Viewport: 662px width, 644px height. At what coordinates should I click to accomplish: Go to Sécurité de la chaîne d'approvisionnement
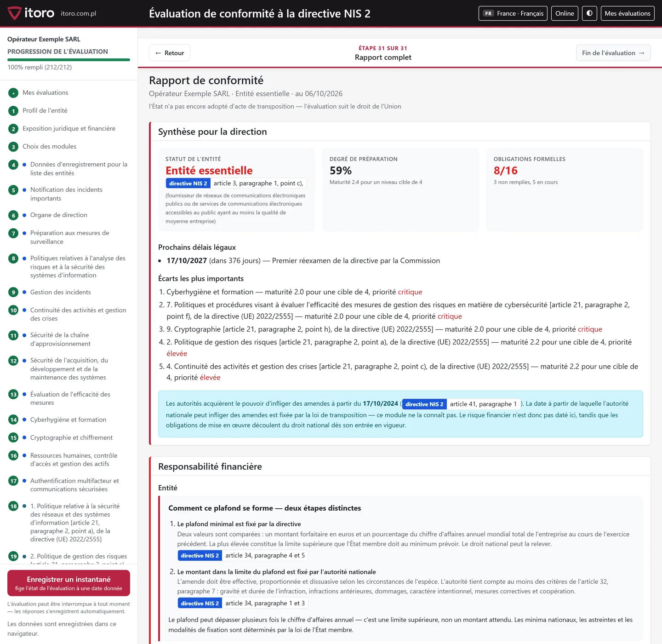click(x=60, y=339)
